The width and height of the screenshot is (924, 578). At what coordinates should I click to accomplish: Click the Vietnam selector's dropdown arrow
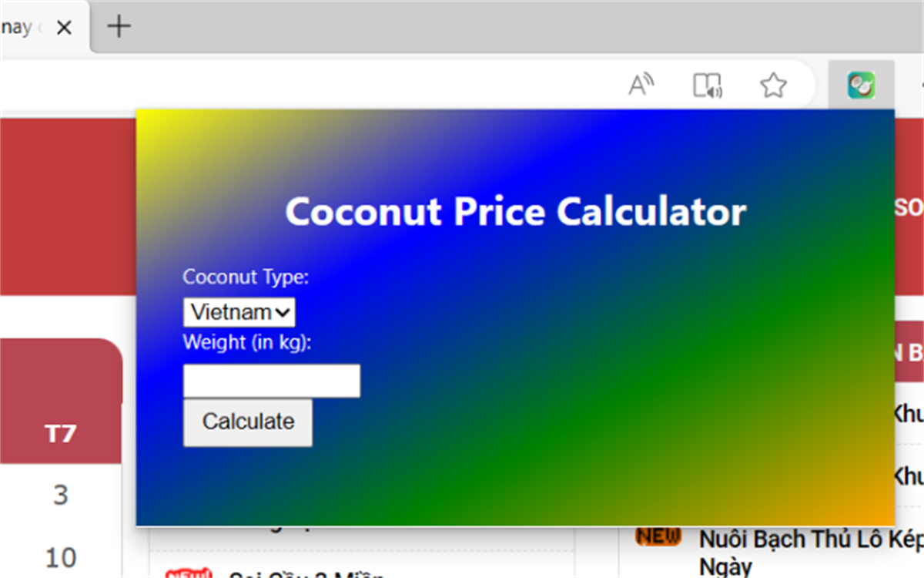coord(285,311)
